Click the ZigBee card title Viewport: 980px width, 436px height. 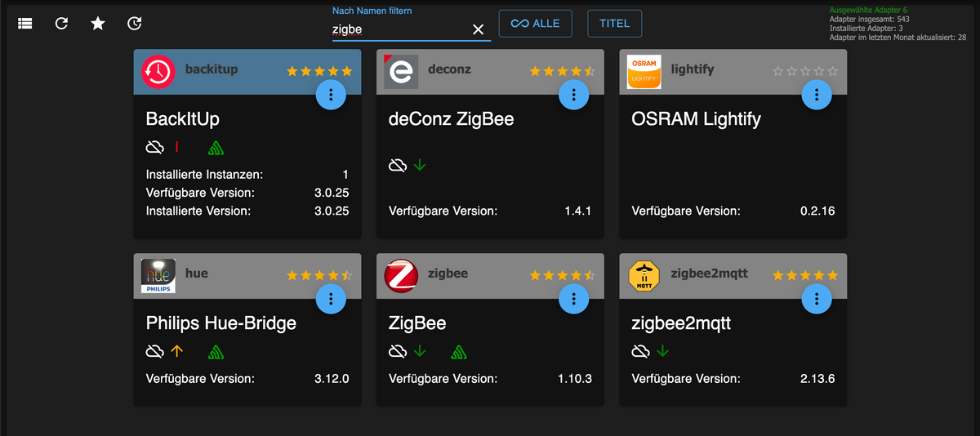[x=417, y=323]
